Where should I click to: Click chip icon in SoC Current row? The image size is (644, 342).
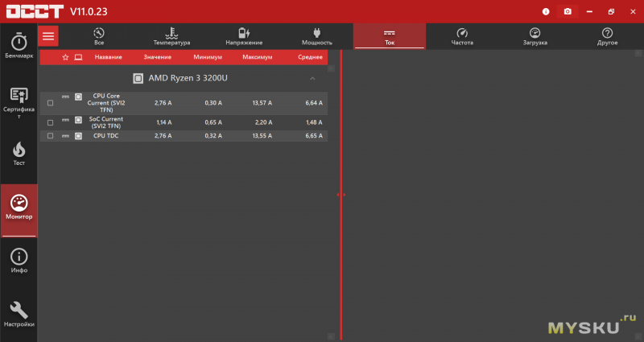pos(78,120)
